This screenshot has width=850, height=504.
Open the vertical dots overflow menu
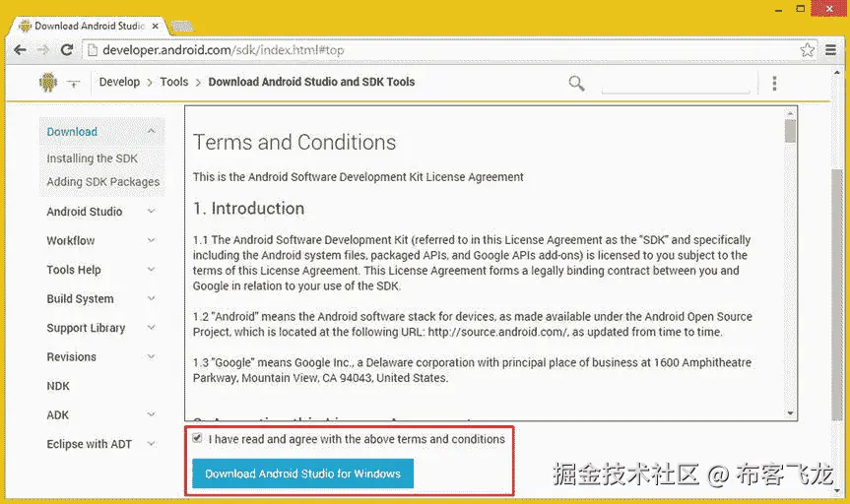coord(774,83)
